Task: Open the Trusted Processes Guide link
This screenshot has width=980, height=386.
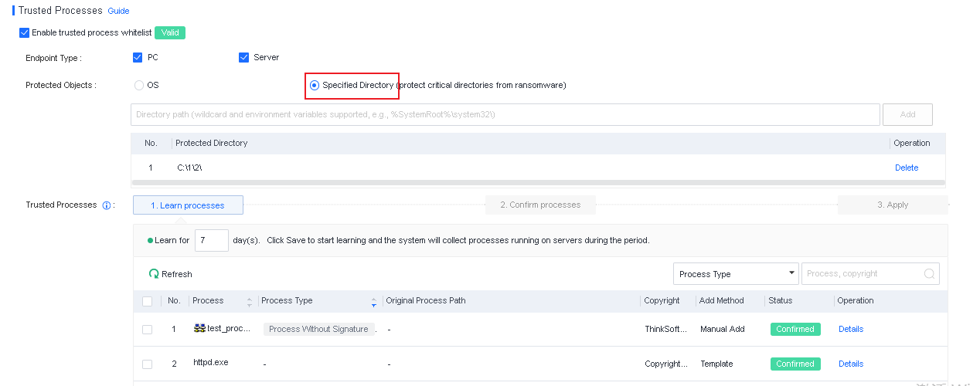Action: pos(118,12)
